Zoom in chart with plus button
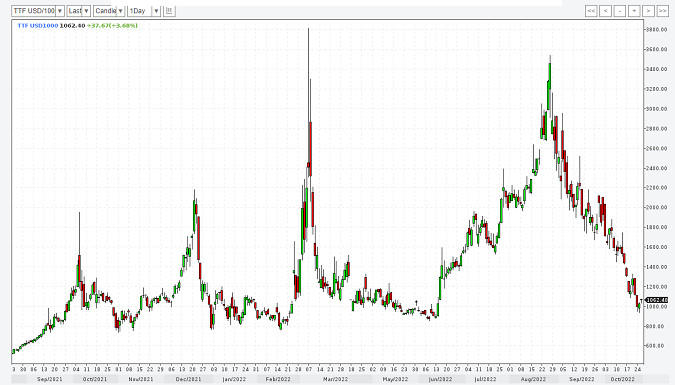This screenshot has width=675, height=385. (x=634, y=11)
